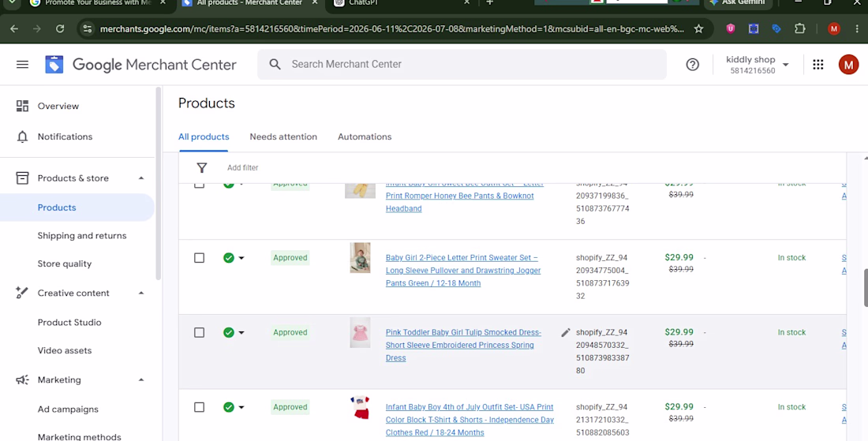Check the box for 4th of July Outfit
The image size is (868, 441).
coord(200,407)
